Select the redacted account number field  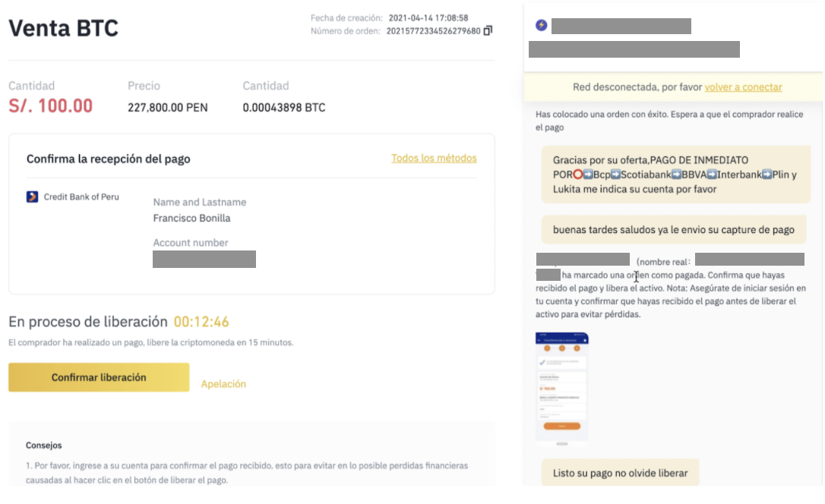pos(204,259)
